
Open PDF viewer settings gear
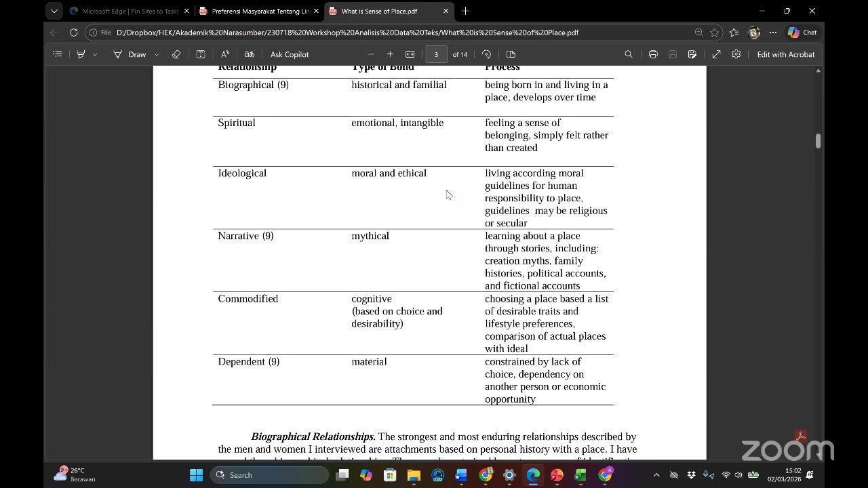click(x=736, y=54)
